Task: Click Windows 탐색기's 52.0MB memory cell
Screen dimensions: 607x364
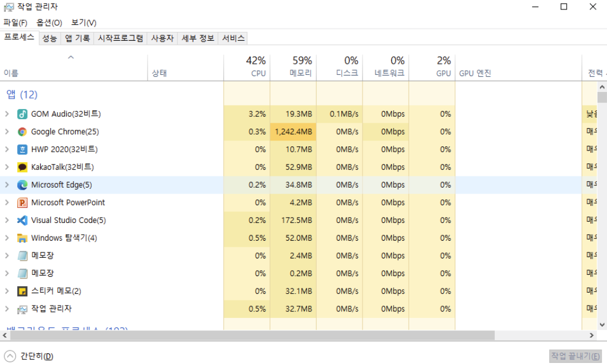Action: tap(293, 238)
